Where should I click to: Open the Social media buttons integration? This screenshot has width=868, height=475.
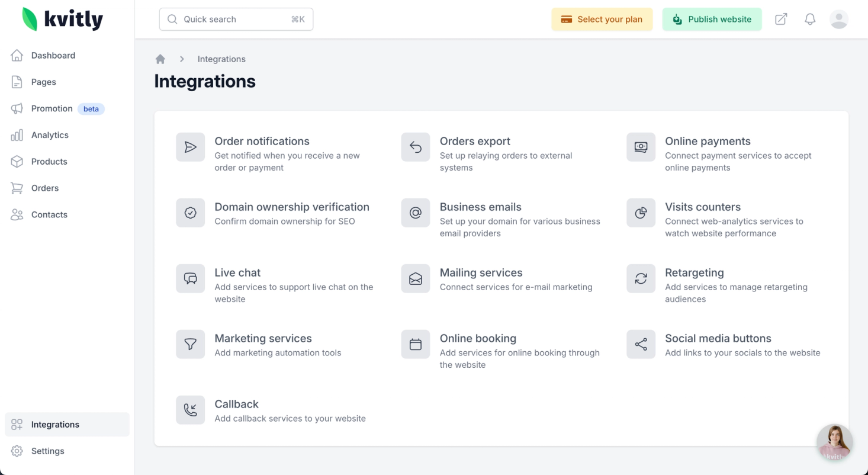[718, 339]
